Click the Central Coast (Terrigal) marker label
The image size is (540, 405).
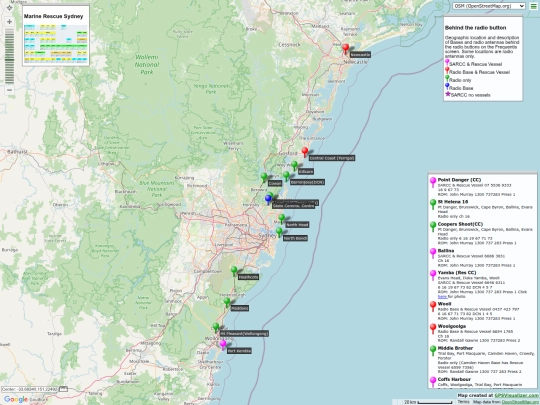[x=332, y=158]
